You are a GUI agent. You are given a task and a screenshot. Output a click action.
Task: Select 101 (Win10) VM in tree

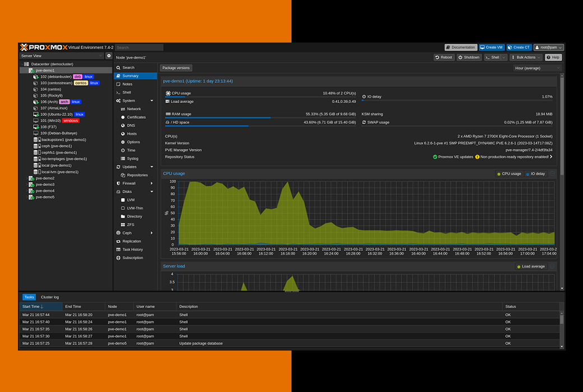point(66,120)
